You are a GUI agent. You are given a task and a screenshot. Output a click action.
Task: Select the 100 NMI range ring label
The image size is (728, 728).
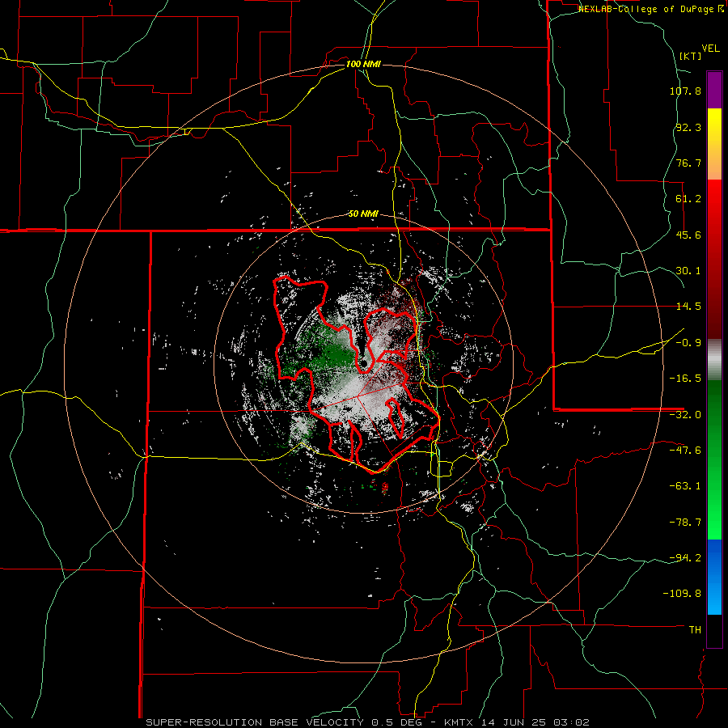[x=363, y=64]
